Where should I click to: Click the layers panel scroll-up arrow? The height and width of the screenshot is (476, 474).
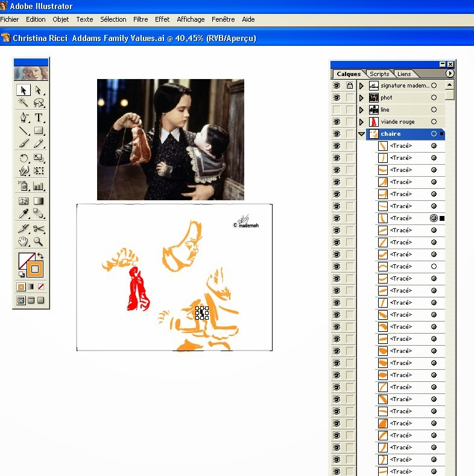tap(450, 84)
